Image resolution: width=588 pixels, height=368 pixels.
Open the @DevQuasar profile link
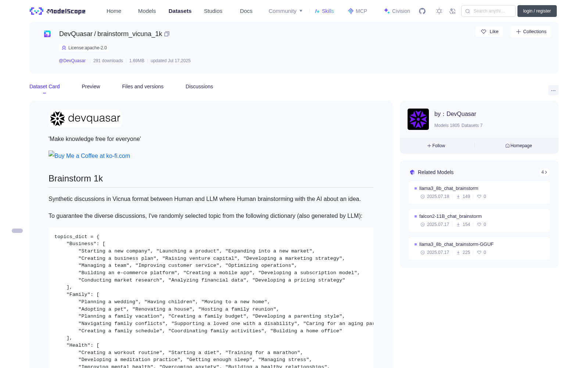72,61
